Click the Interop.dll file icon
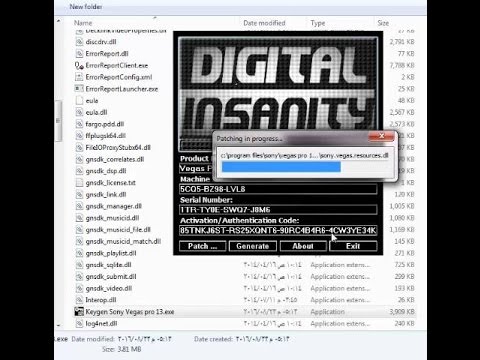 tap(79, 300)
